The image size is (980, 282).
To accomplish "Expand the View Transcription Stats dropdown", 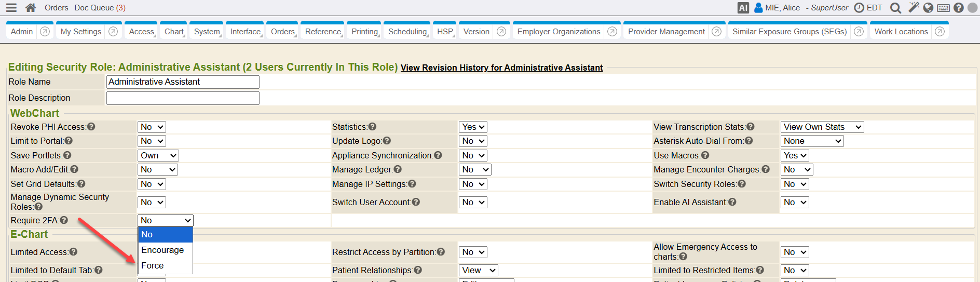I will [822, 127].
